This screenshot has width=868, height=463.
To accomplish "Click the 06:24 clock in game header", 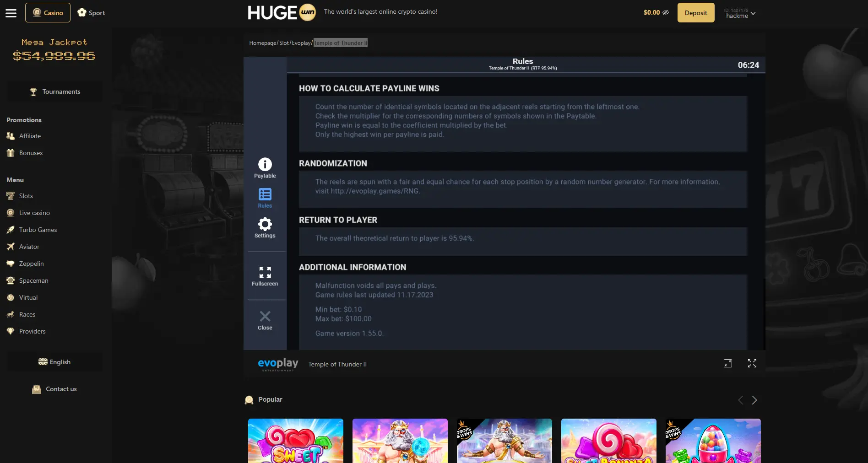I will click(748, 65).
